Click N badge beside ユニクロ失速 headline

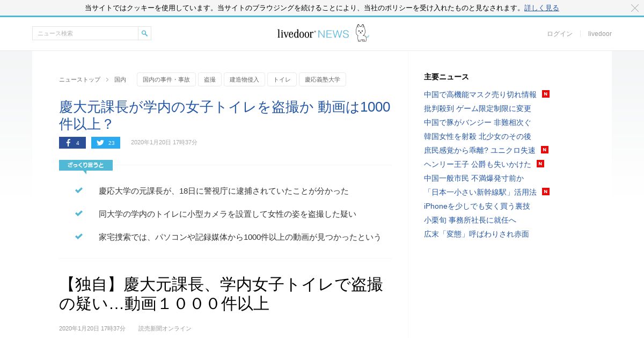(545, 150)
